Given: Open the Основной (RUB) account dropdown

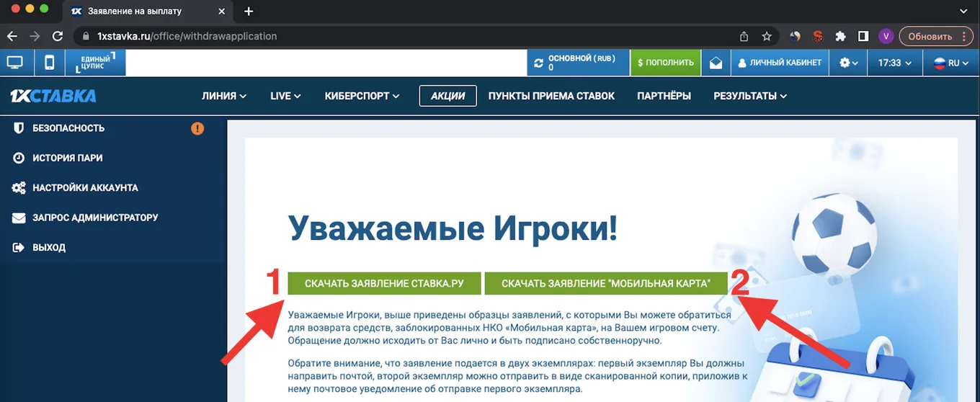Looking at the screenshot, I should (x=578, y=63).
